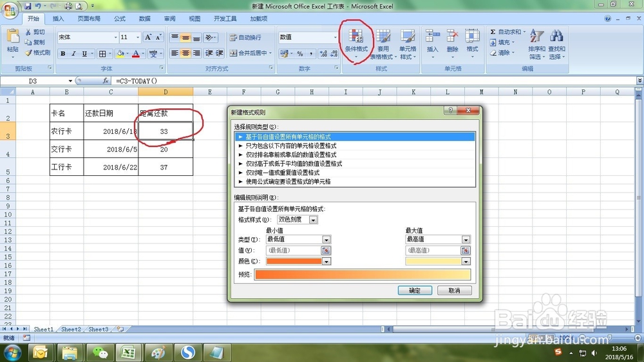Screen dimensions: 644x362
Task: Click the OK (确定) button
Action: (x=415, y=291)
